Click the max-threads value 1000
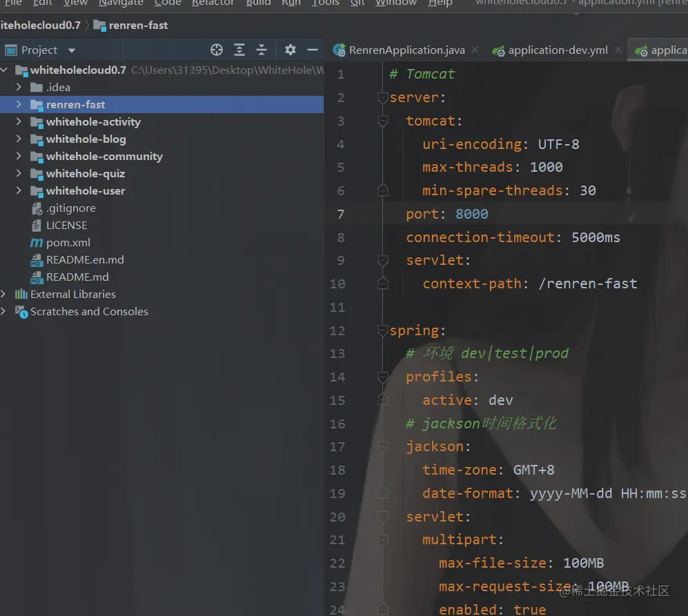Screen dimensions: 688x616 click(x=547, y=167)
